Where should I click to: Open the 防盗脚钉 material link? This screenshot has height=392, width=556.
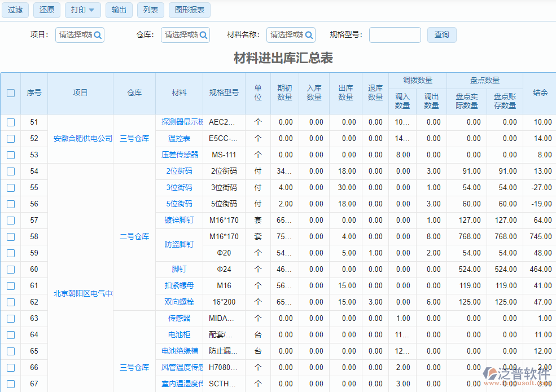(x=178, y=245)
